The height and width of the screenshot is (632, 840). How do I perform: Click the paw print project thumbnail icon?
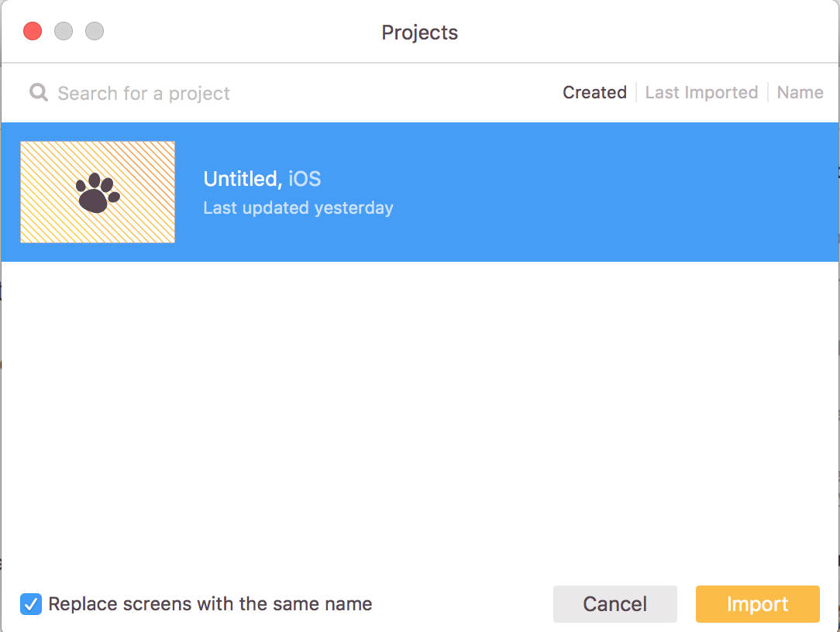[x=97, y=191]
